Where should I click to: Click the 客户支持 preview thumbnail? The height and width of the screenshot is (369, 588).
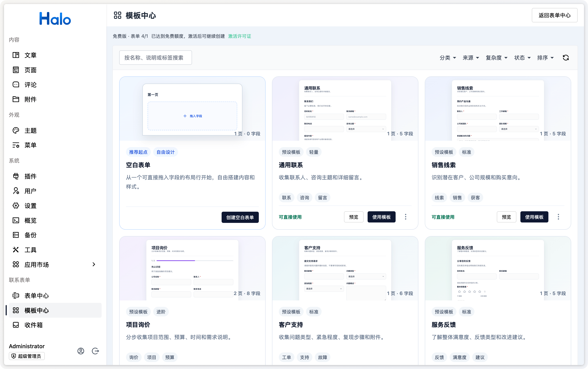click(345, 268)
